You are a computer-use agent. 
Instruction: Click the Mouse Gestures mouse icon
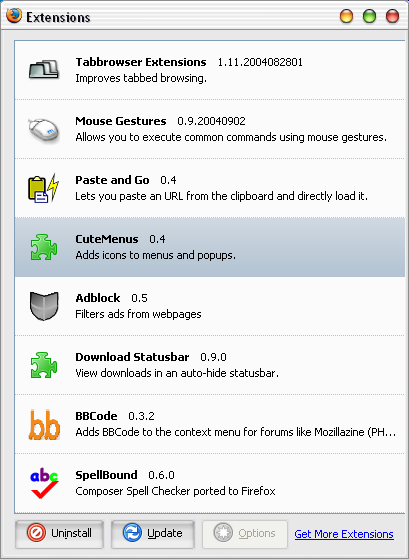pyautogui.click(x=44, y=130)
